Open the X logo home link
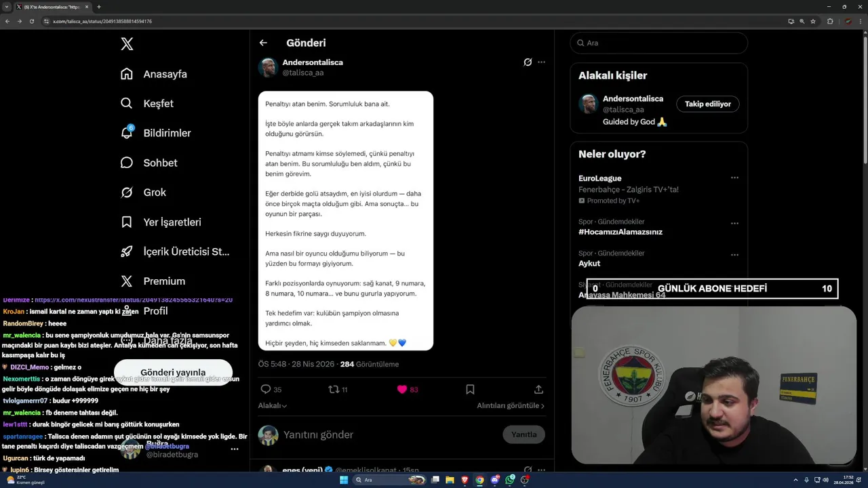Viewport: 868px width, 488px height. click(x=127, y=44)
